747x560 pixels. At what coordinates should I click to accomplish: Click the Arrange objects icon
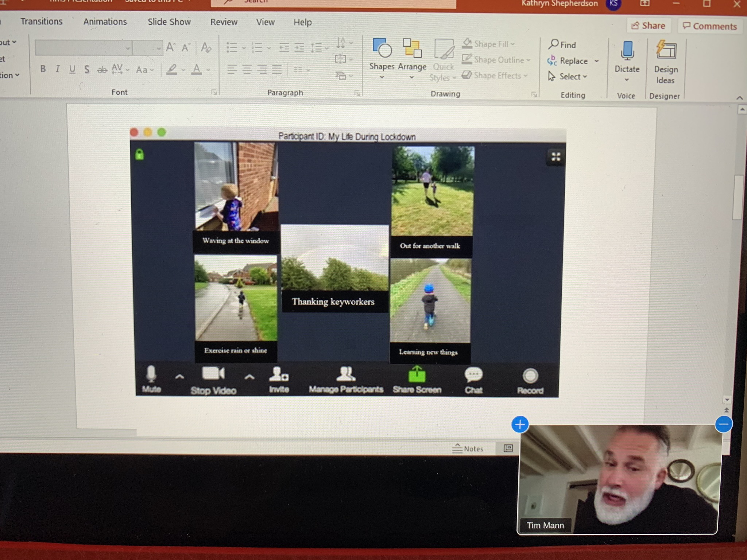(412, 49)
